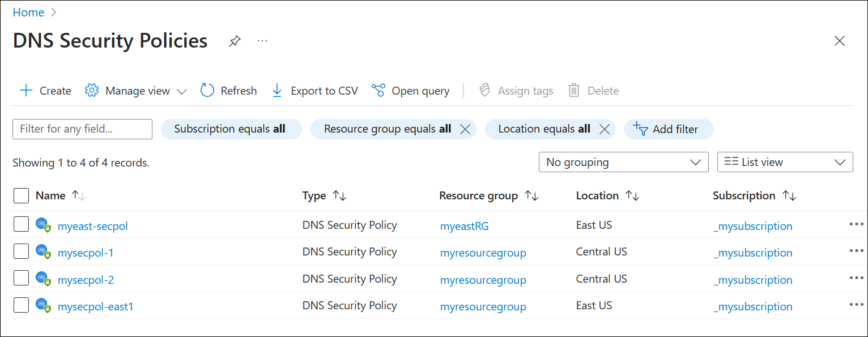
Task: Check the select-all checkbox in header
Action: (21, 195)
